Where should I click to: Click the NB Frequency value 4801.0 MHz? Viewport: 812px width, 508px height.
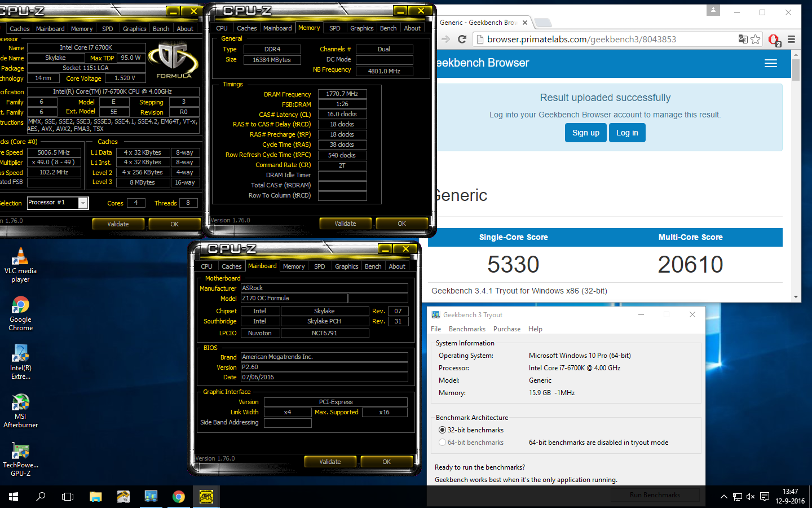click(x=384, y=71)
